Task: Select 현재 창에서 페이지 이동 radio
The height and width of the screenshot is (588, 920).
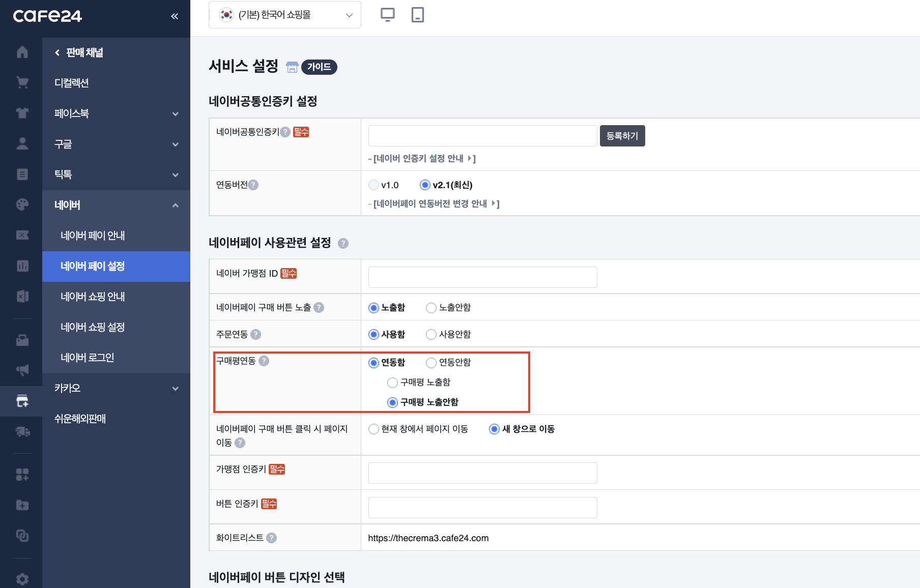Action: pyautogui.click(x=374, y=429)
